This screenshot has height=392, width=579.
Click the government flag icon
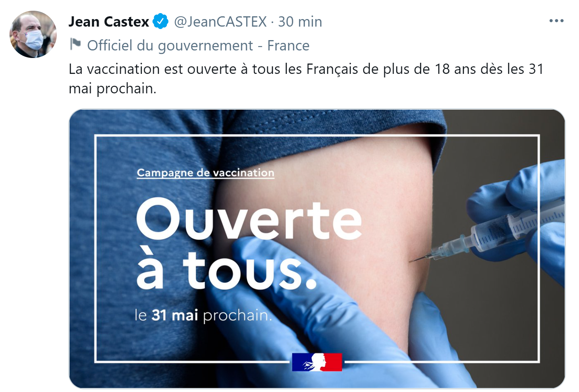(x=75, y=44)
